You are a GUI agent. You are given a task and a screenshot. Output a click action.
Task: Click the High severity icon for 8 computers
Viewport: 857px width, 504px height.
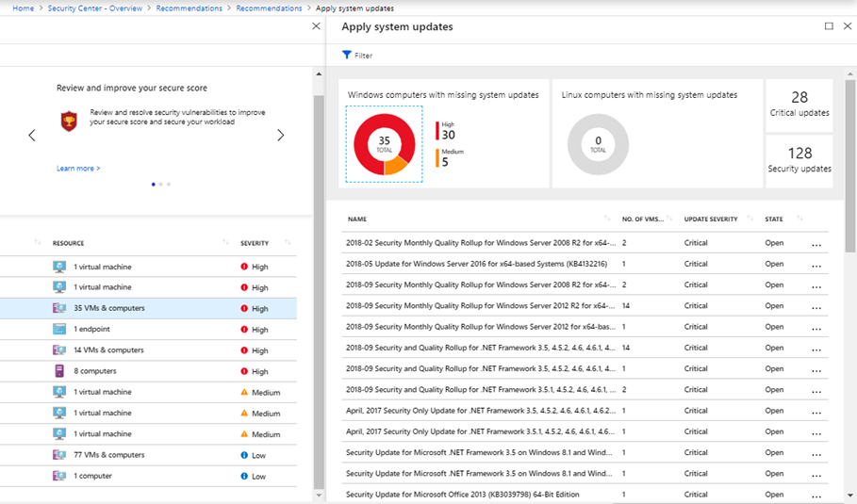244,371
